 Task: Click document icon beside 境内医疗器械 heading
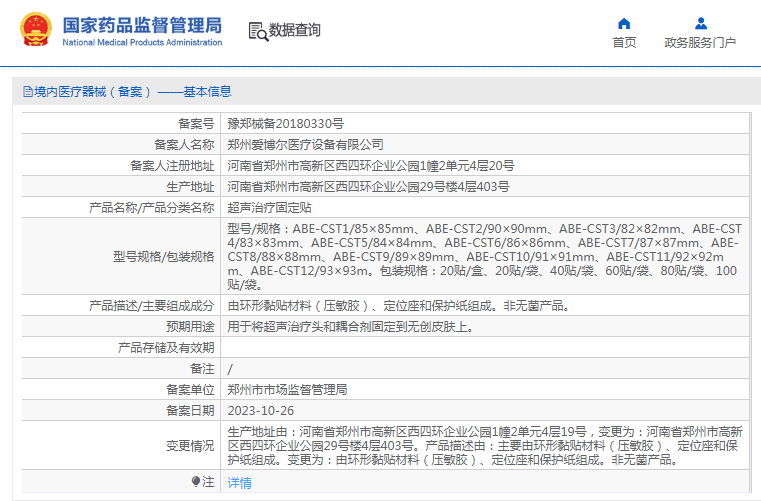pos(28,91)
